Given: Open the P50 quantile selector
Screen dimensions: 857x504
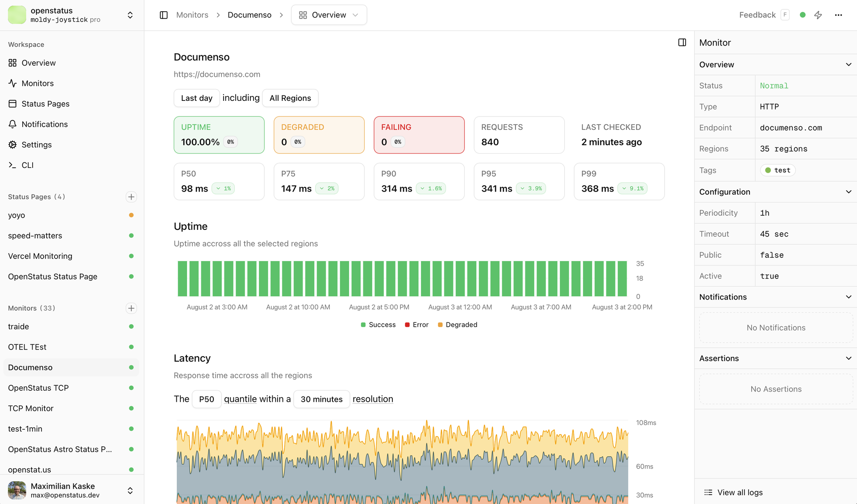Looking at the screenshot, I should [x=207, y=399].
